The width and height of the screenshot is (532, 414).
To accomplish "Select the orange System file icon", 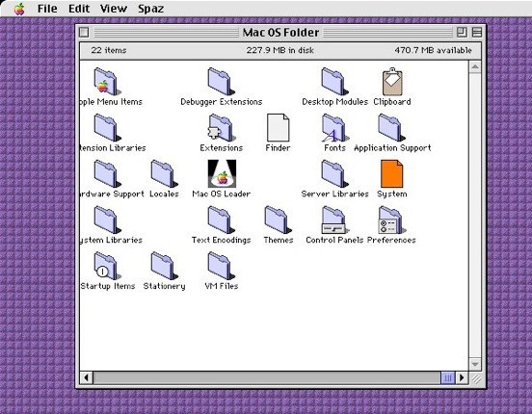I will tap(391, 173).
